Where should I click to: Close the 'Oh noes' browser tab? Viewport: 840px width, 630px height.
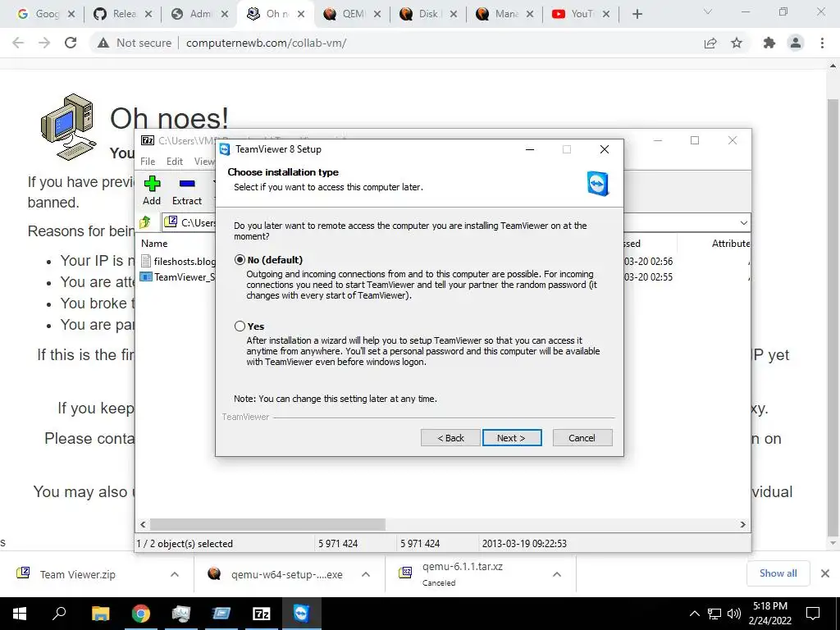pos(301,14)
